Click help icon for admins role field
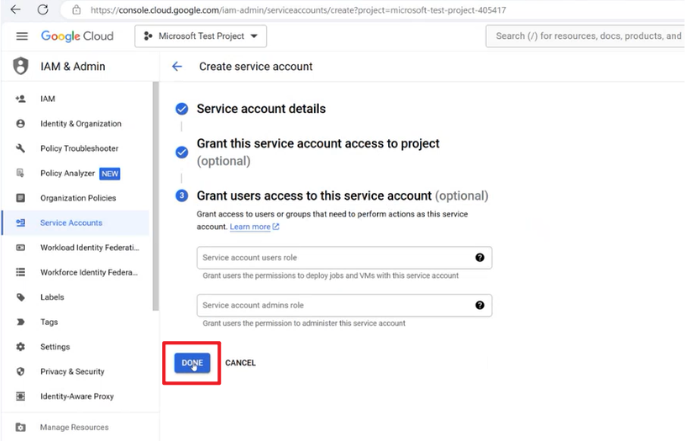Viewport: 698px width, 441px height. [x=479, y=305]
